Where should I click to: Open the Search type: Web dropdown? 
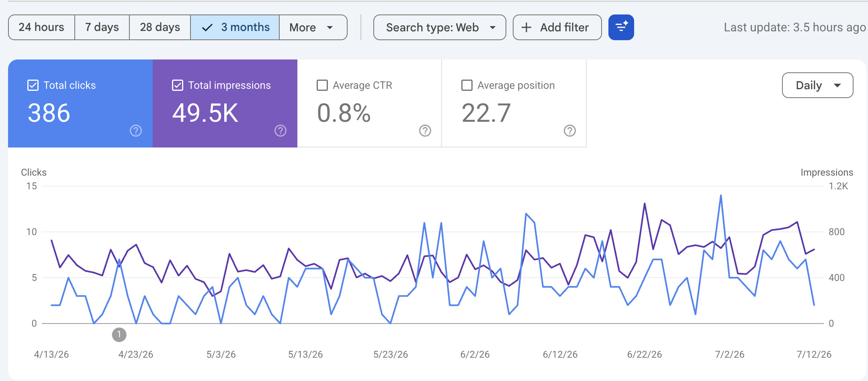[x=440, y=27]
